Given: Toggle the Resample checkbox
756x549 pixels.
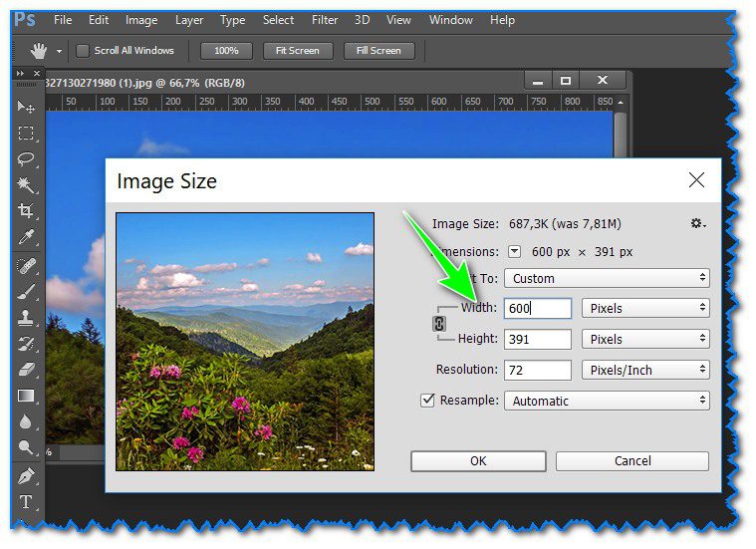Looking at the screenshot, I should tap(427, 401).
